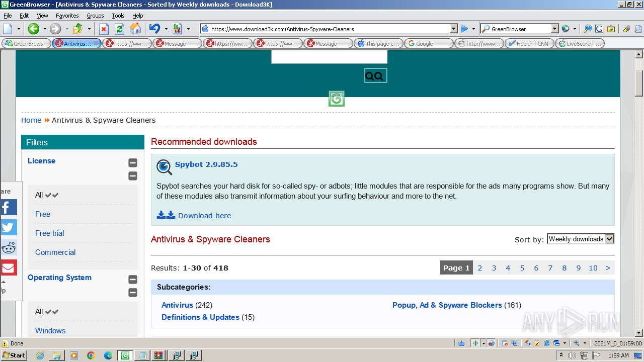Switch to the 'Health | CNN' tab
Viewport: 644px width, 362px height.
coord(529,44)
